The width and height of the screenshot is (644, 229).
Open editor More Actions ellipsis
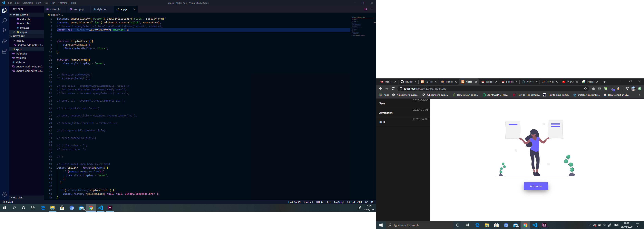(372, 9)
